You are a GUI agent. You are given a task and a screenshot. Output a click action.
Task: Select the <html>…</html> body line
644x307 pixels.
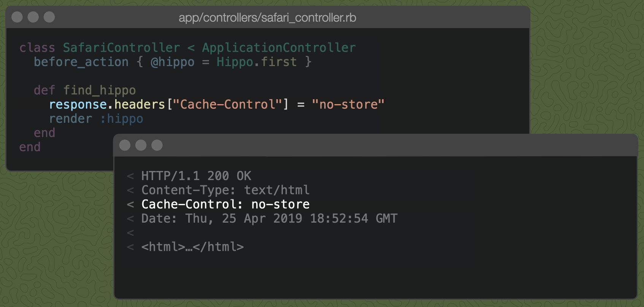[x=192, y=247]
